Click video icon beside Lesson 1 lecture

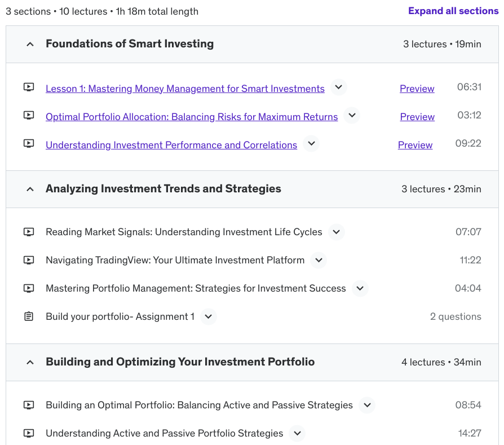(29, 87)
